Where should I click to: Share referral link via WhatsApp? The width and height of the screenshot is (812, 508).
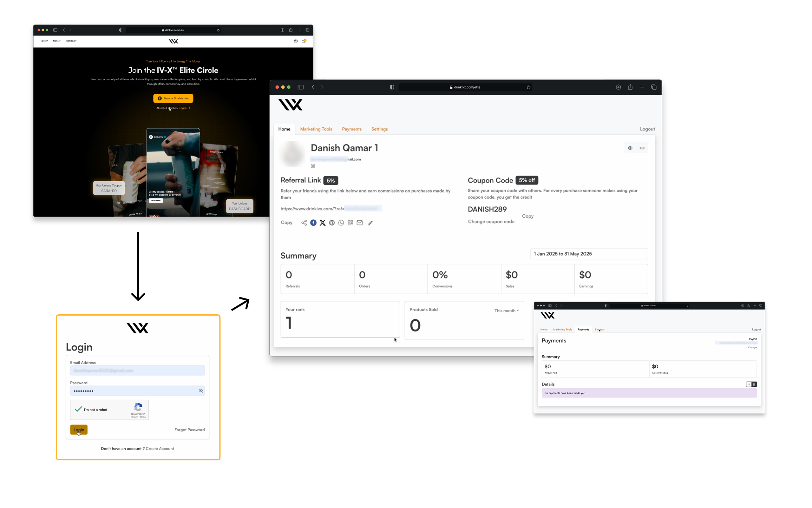(341, 223)
